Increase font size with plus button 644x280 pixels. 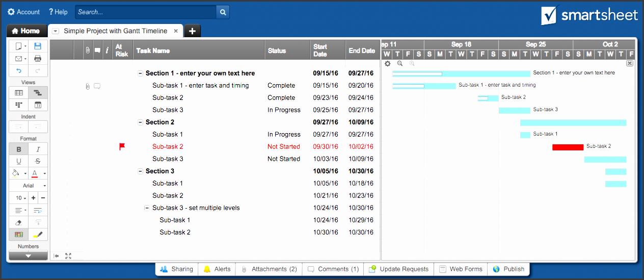(x=34, y=198)
